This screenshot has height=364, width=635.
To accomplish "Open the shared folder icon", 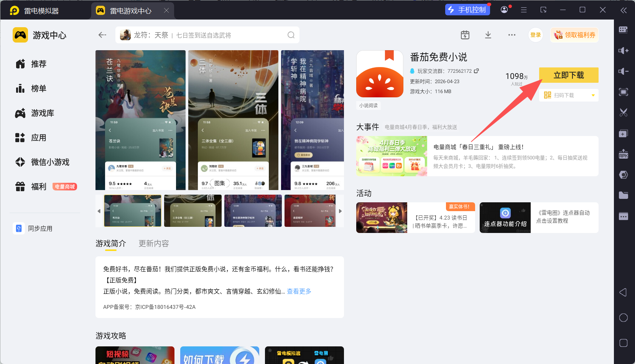I will click(623, 195).
